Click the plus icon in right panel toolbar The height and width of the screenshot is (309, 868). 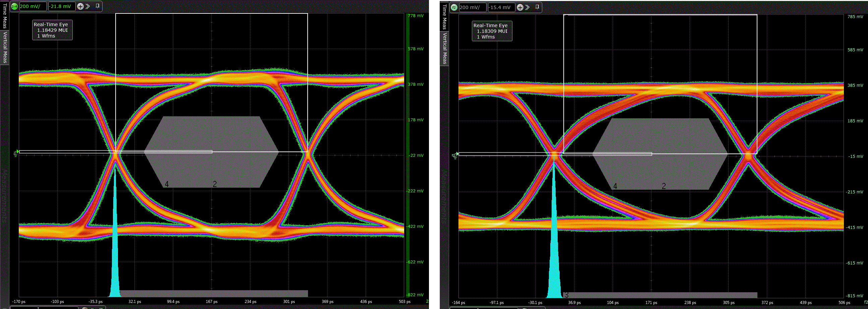(x=520, y=7)
